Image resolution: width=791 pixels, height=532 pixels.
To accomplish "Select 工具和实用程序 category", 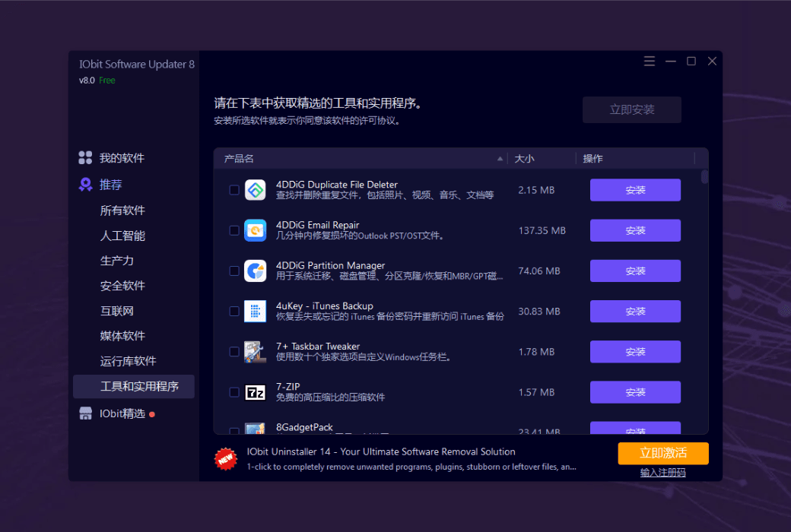I will pos(134,386).
